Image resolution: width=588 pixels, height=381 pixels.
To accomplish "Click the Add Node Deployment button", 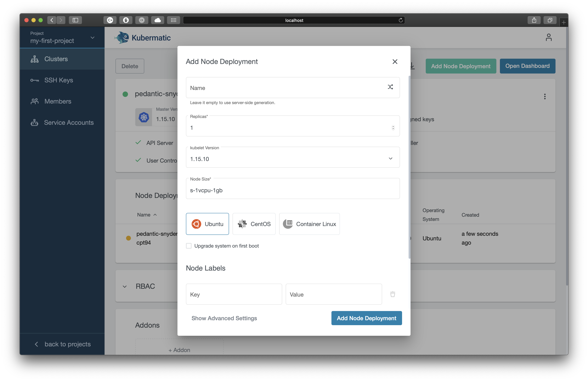I will [x=366, y=318].
